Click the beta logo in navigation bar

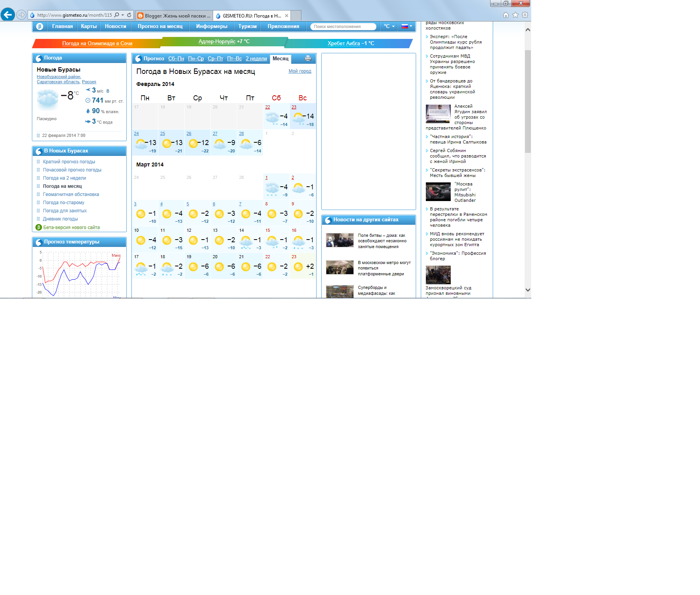click(x=40, y=26)
